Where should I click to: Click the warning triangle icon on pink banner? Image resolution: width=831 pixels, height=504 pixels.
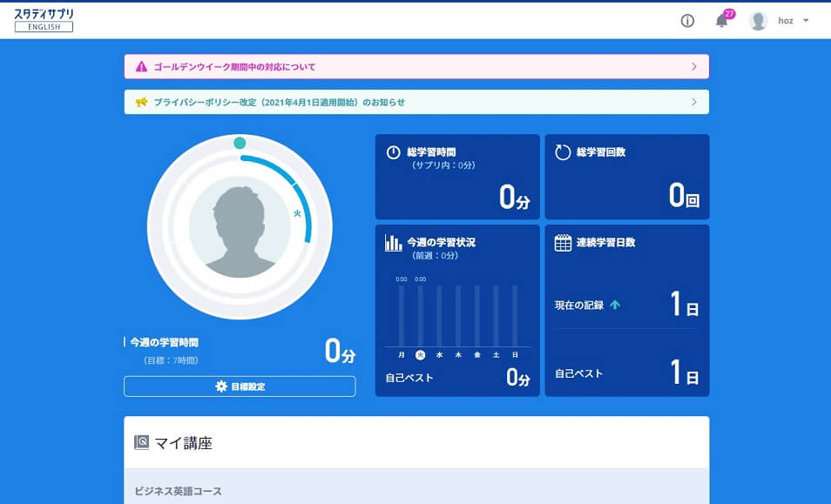(141, 67)
